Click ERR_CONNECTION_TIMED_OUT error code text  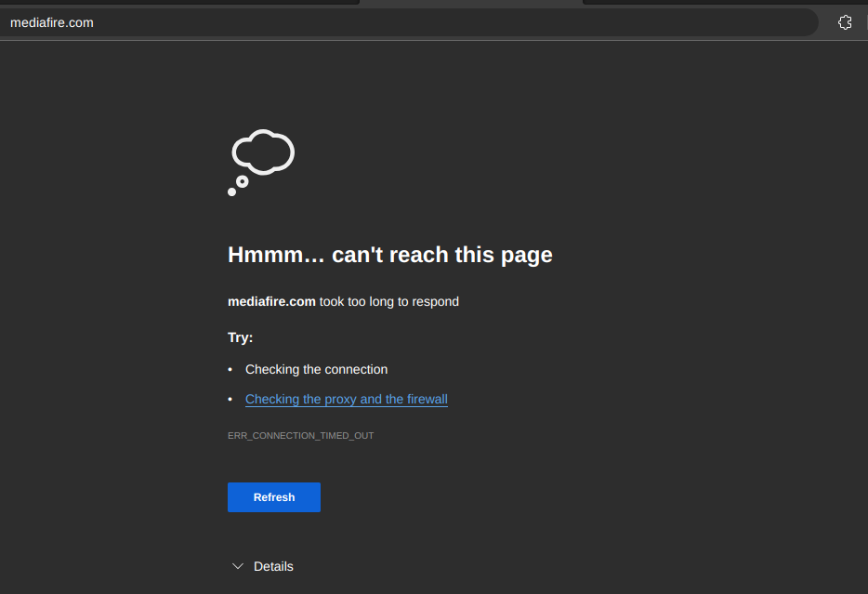300,436
